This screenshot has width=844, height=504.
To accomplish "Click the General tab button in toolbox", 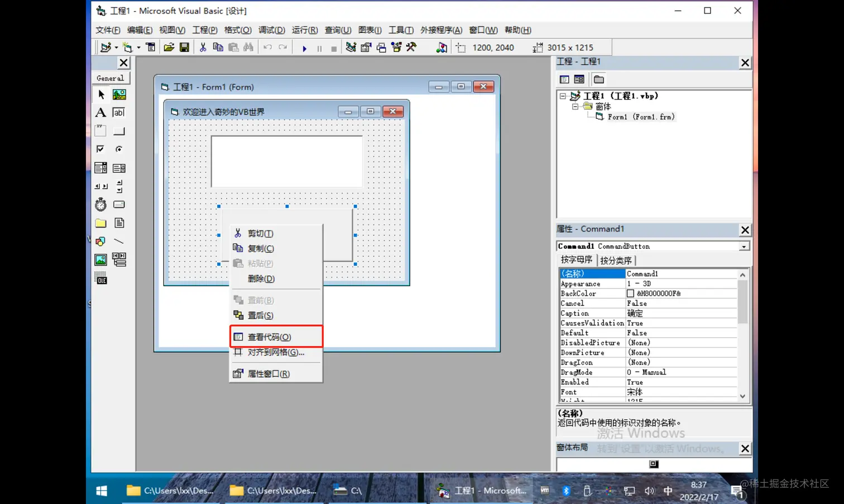I will (111, 78).
